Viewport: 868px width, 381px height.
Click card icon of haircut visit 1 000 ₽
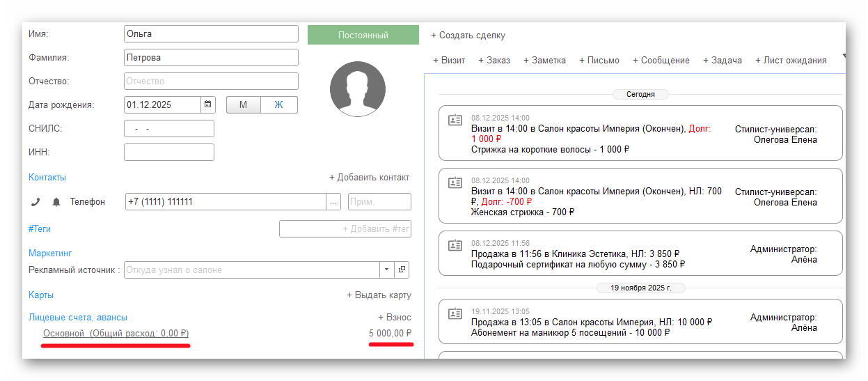(455, 120)
